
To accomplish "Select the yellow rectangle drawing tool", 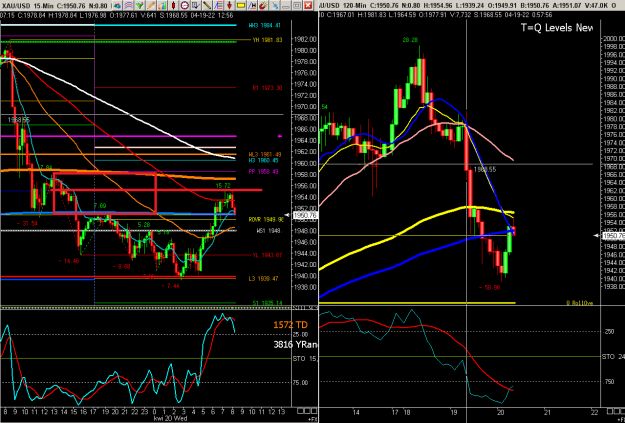I will [x=240, y=6].
